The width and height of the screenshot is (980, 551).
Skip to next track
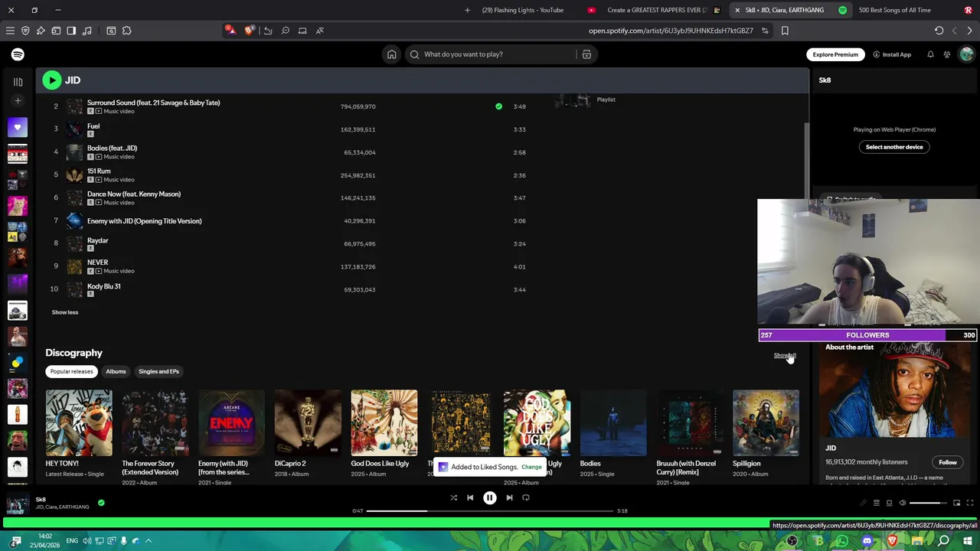(x=509, y=497)
